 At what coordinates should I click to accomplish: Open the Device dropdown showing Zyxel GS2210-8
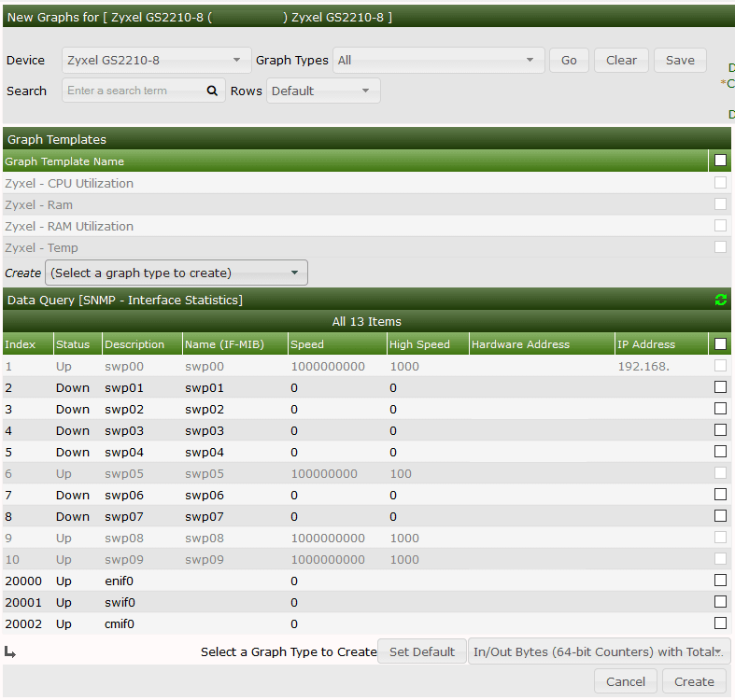156,61
